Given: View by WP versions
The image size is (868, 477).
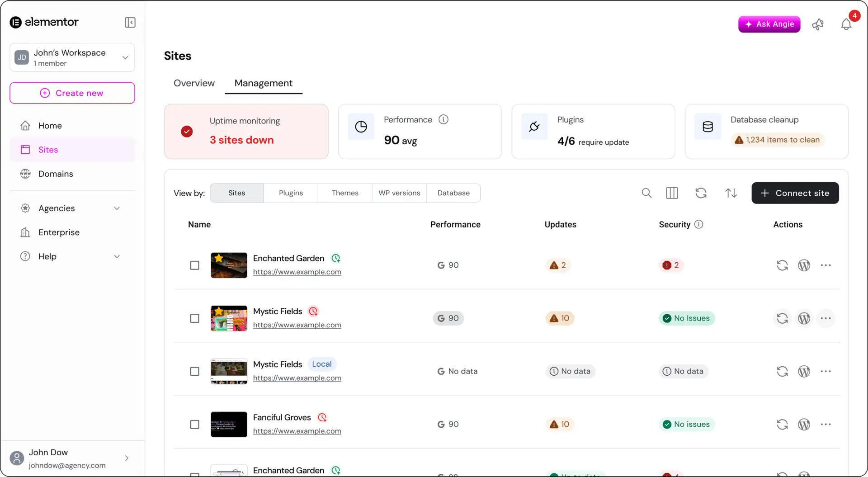Looking at the screenshot, I should point(399,193).
